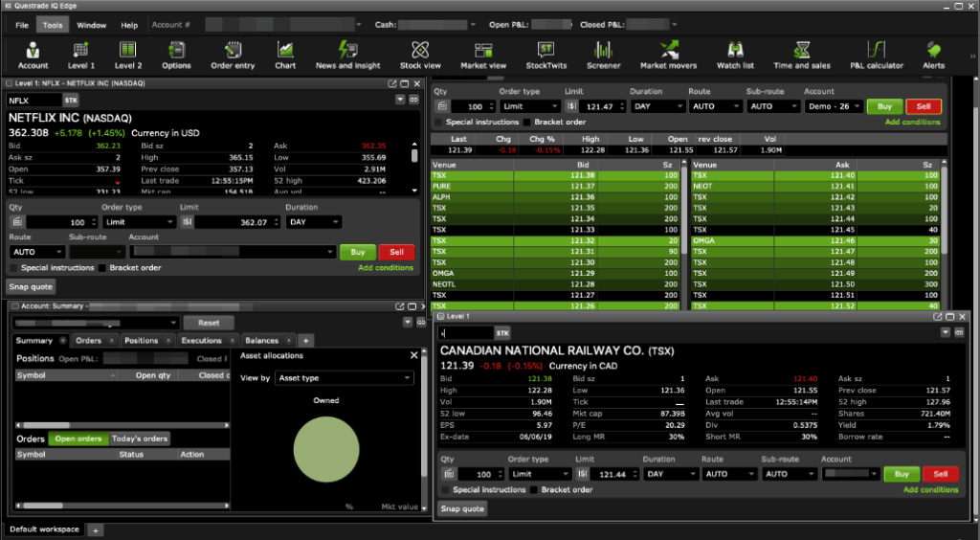The width and height of the screenshot is (980, 540).
Task: Open Account dropdown showing Demo - 26
Action: pos(834,106)
